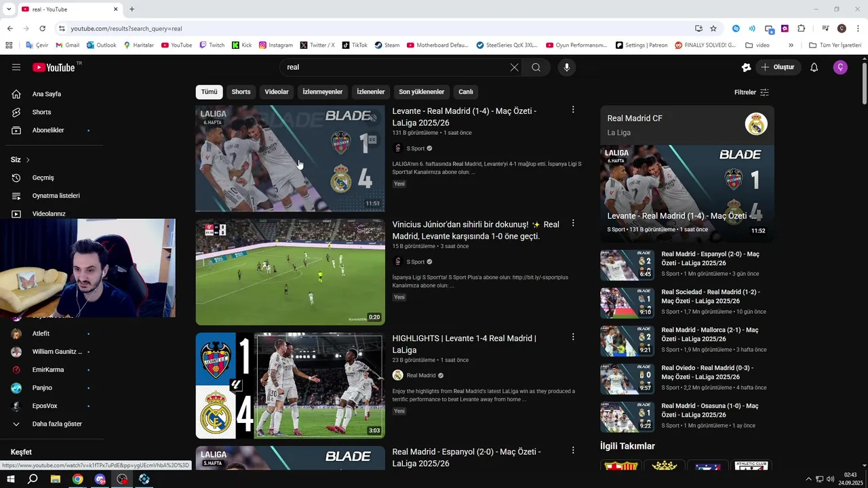Open the YouTube hamburger guide menu
The image size is (868, 488).
pyautogui.click(x=16, y=67)
